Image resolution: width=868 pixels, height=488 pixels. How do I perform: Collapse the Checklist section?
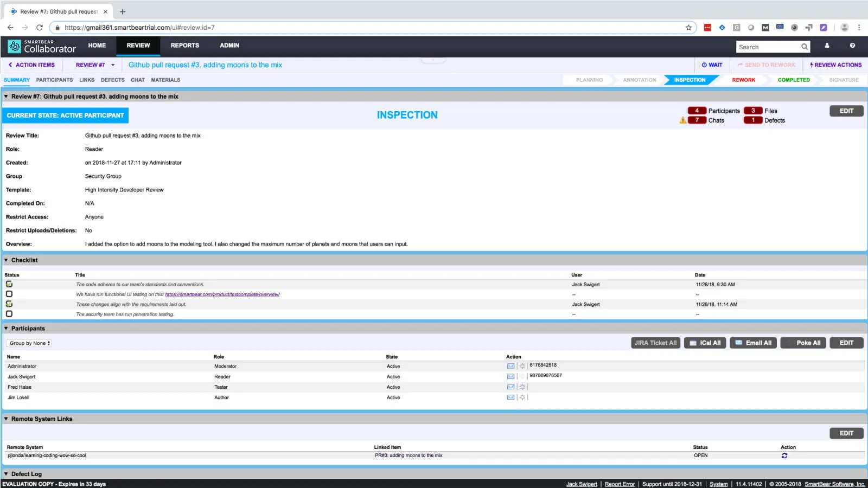coord(5,260)
